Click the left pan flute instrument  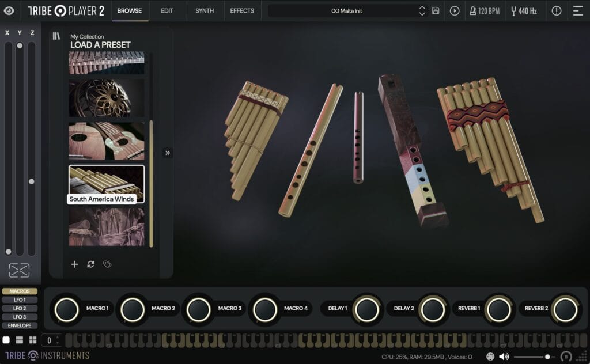click(x=256, y=140)
